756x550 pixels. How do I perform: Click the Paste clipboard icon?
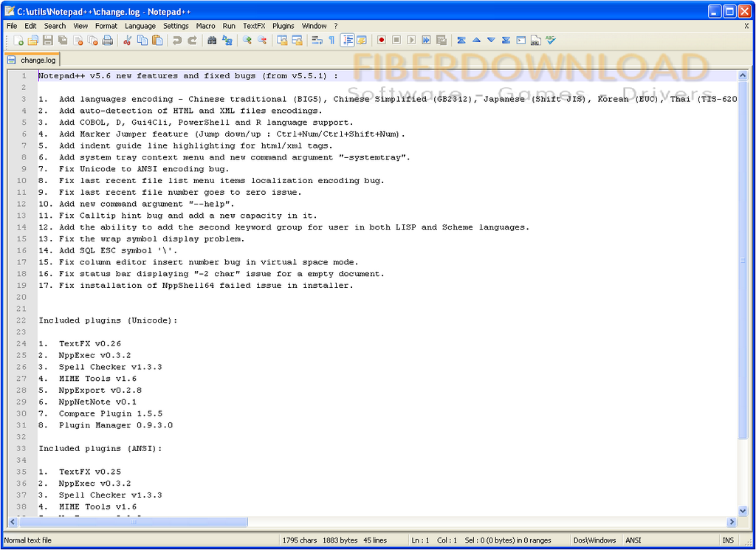point(157,41)
